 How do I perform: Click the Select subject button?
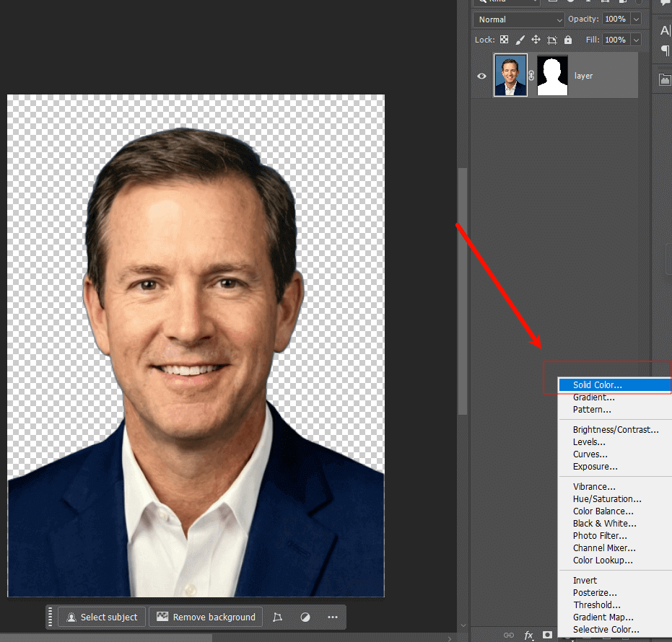[101, 617]
